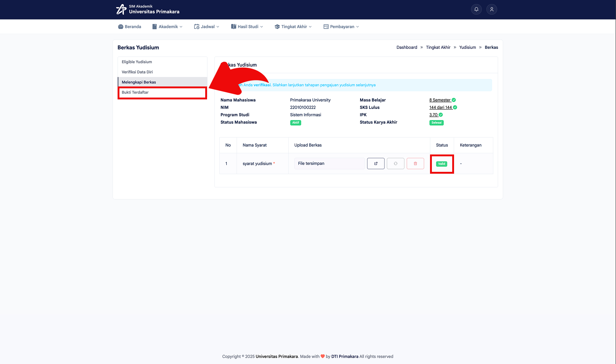Screen dimensions: 616x364
Task: Click the Berkas Yudisium page title
Action: point(138,48)
